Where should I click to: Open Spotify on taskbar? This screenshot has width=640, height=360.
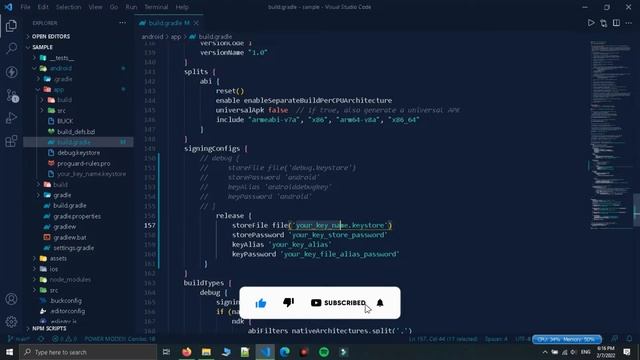click(324, 352)
